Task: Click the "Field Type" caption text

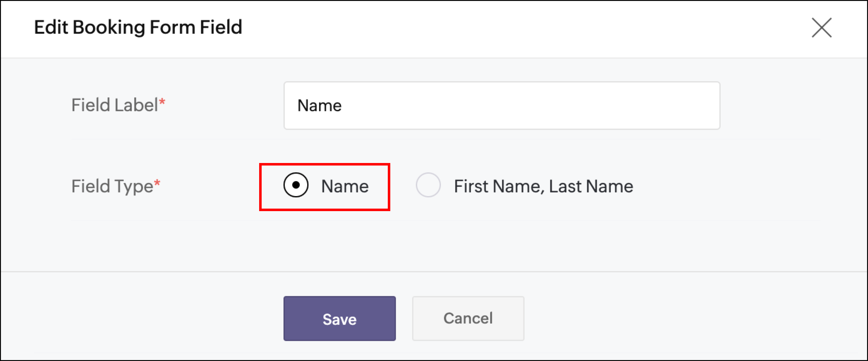Action: point(112,186)
